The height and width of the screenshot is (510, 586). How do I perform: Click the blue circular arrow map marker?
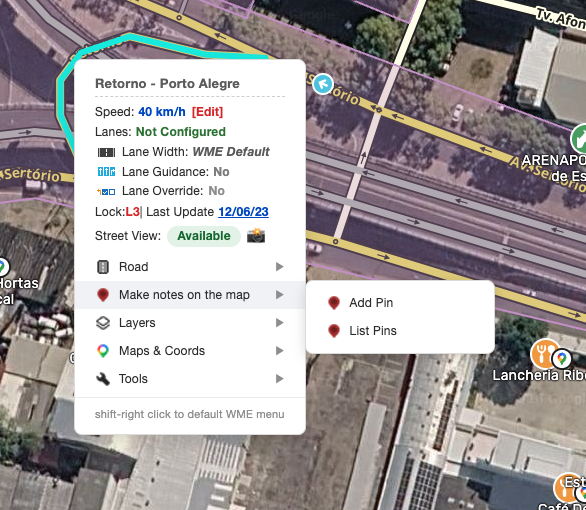point(323,84)
